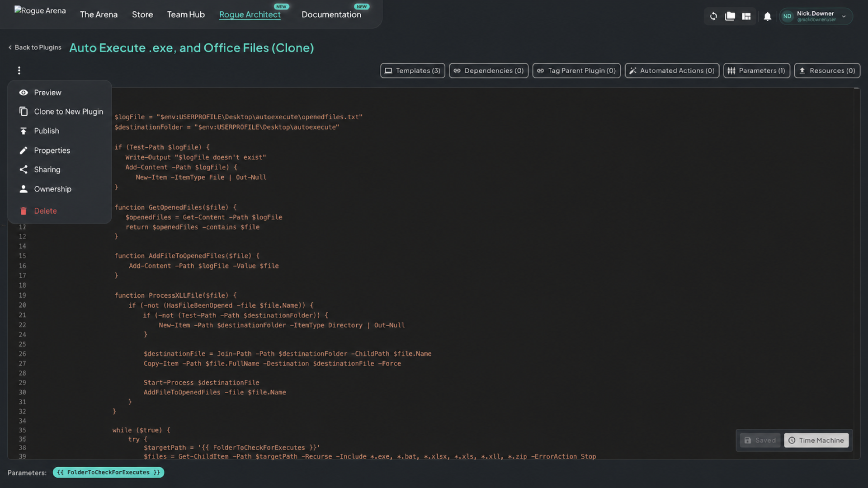Open Parameters (1) panel

(756, 70)
